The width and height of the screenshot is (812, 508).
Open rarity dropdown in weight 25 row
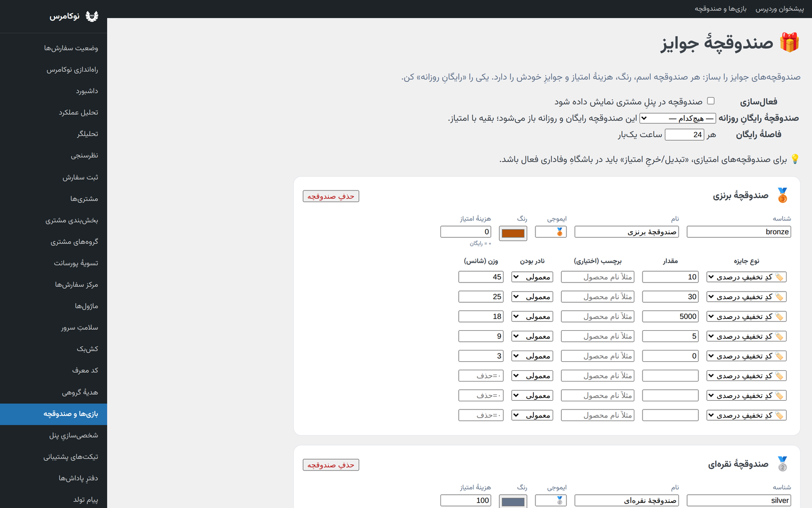tap(532, 297)
